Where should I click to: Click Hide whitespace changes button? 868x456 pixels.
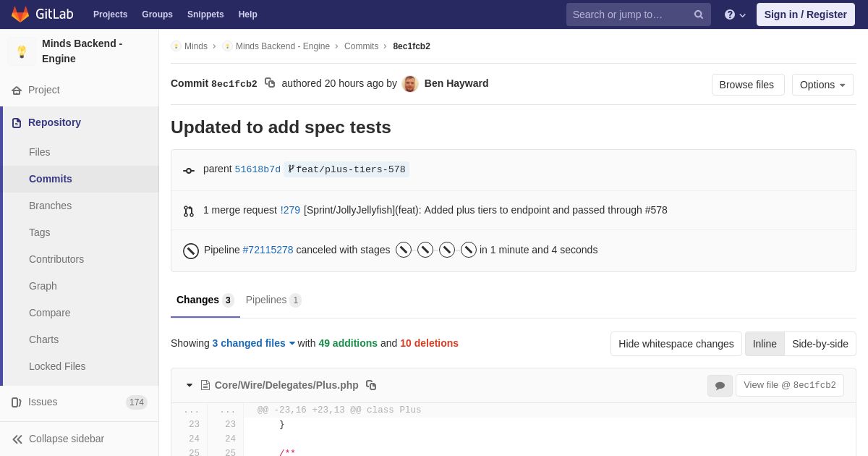click(x=676, y=344)
